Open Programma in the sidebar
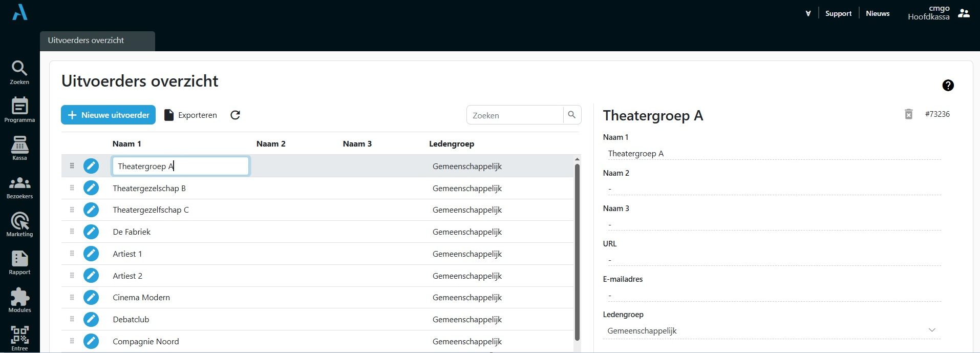Viewport: 980px width, 353px height. point(19,110)
